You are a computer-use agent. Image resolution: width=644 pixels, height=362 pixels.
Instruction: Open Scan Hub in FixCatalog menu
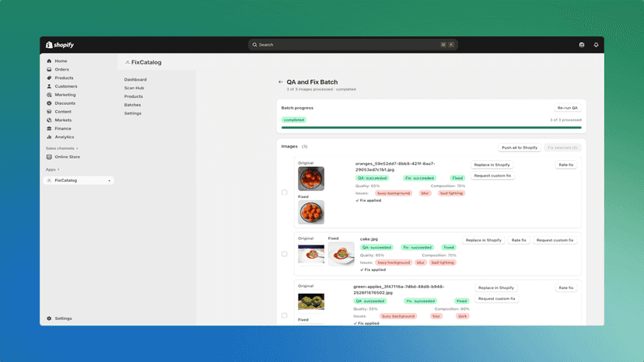click(x=135, y=88)
